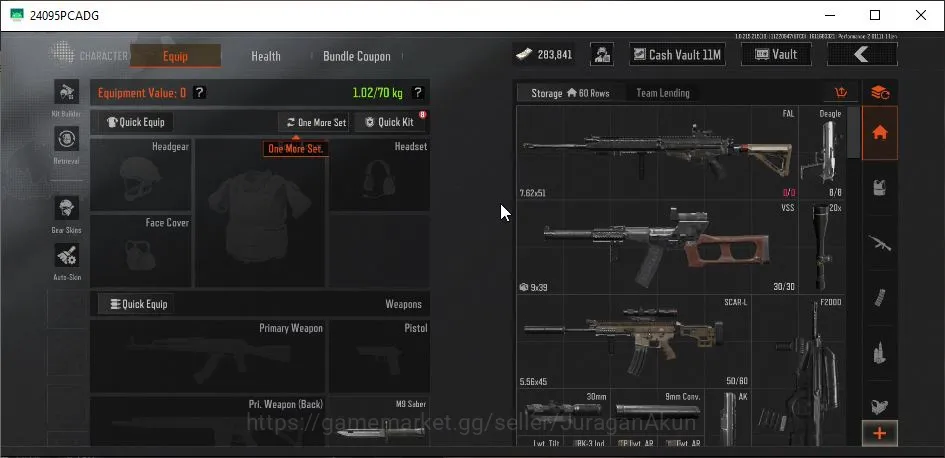Image resolution: width=945 pixels, height=458 pixels.
Task: Click the One More Set. tooltip
Action: pyautogui.click(x=295, y=148)
